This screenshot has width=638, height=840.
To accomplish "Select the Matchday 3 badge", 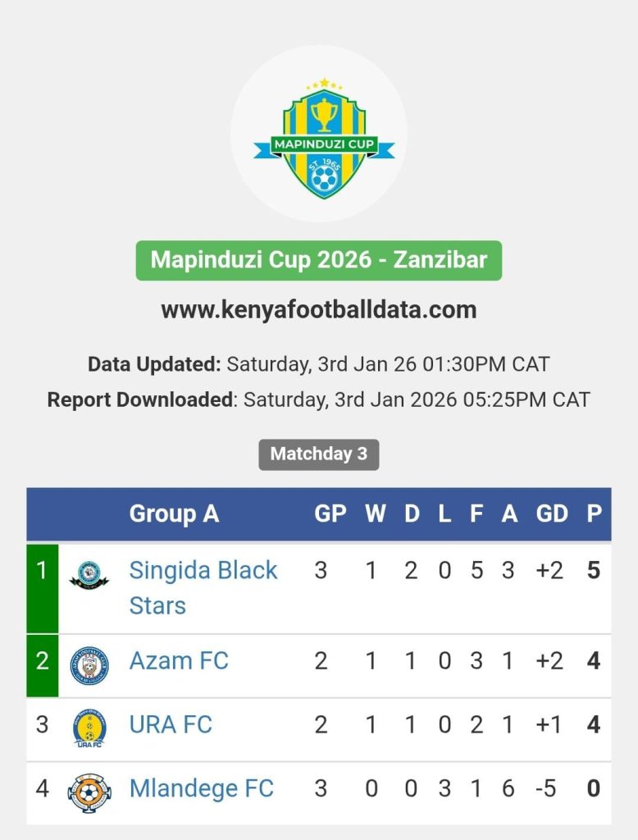I will (x=318, y=454).
